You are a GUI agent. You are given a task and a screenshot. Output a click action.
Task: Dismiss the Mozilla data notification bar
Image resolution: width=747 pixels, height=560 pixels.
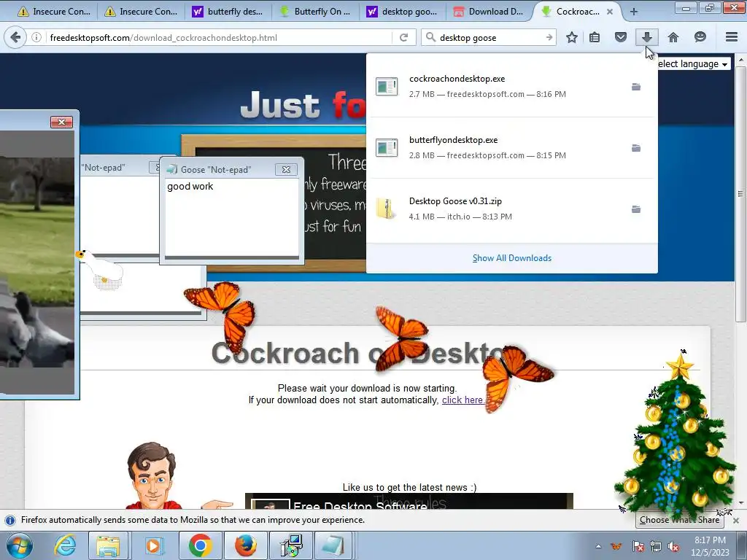point(735,521)
